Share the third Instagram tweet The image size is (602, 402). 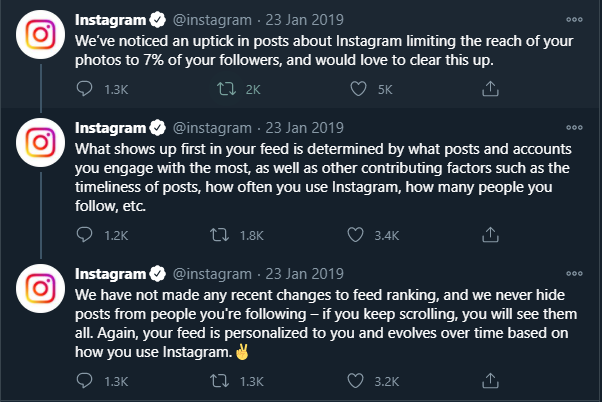pyautogui.click(x=489, y=381)
